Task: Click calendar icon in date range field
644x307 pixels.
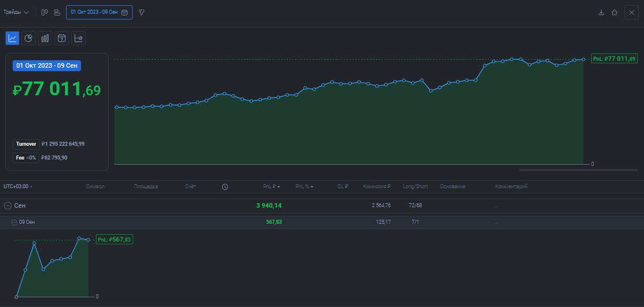Action: pyautogui.click(x=125, y=12)
